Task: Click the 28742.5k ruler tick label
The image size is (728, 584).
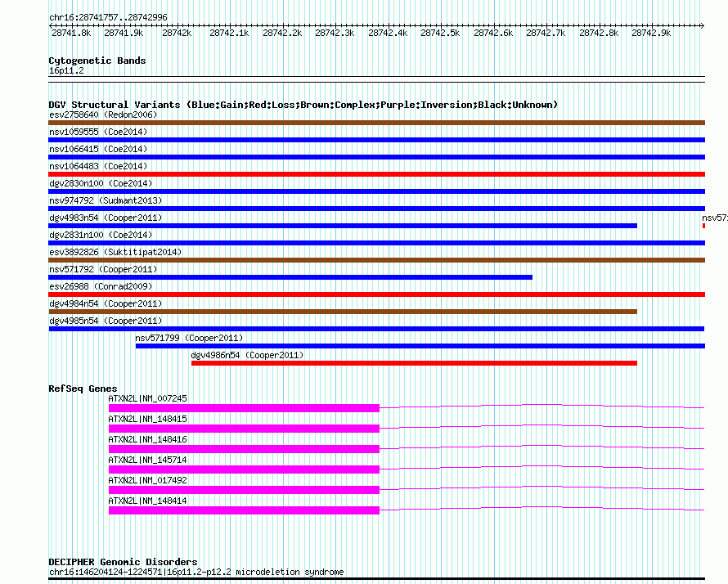Action: 440,33
